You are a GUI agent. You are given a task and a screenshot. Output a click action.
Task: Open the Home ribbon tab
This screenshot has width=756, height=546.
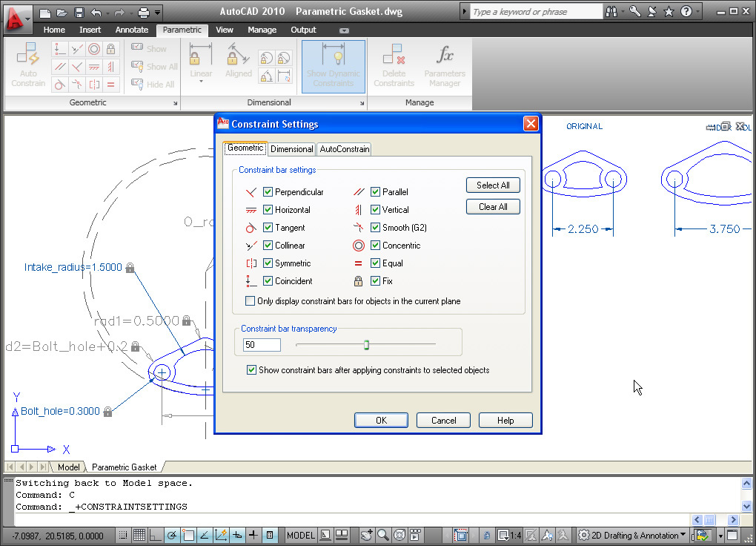54,30
